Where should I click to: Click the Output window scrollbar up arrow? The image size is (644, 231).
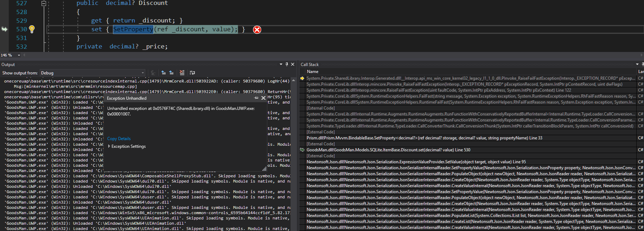294,80
